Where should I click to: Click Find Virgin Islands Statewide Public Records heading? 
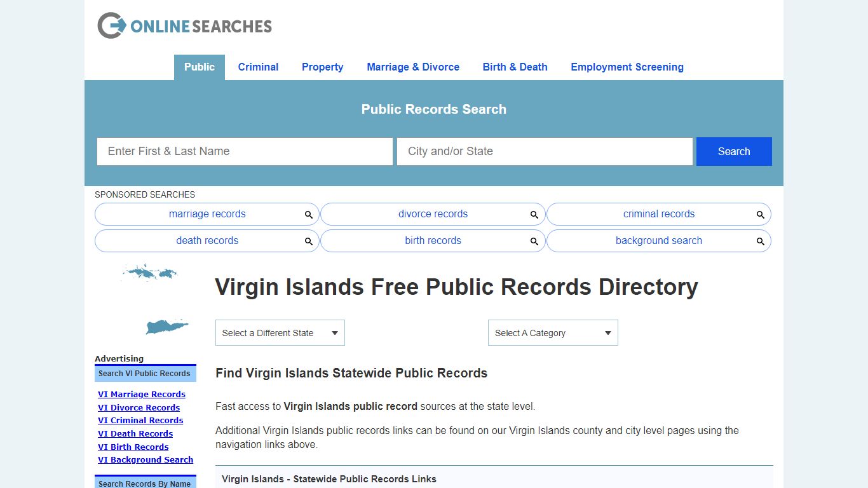(x=351, y=373)
